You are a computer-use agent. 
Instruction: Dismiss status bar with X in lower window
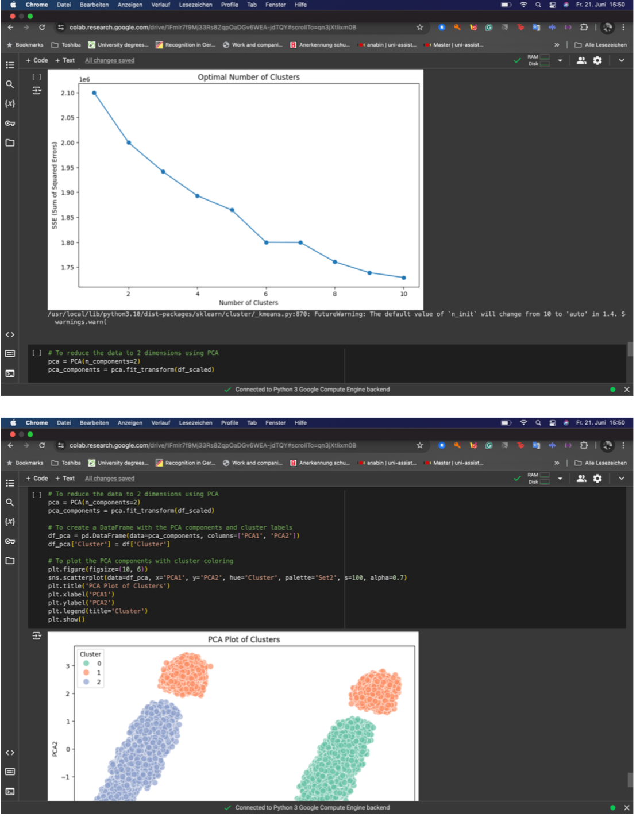[627, 808]
